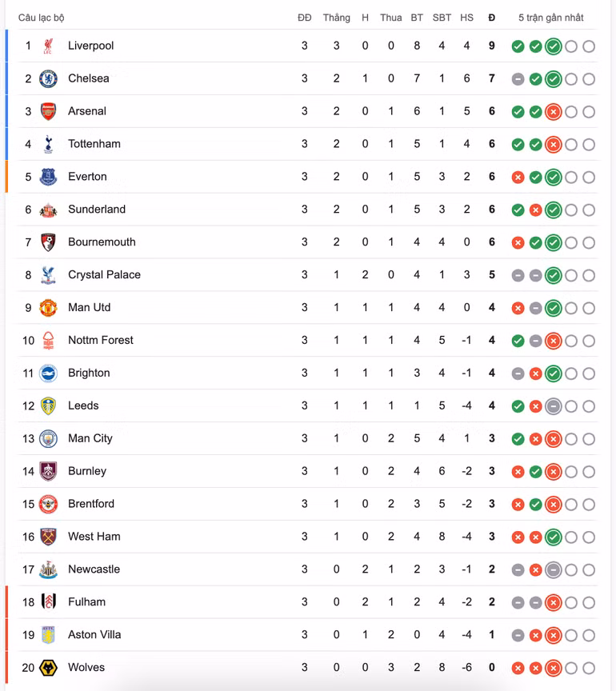Click Arsenal's latest match loss icon
The image size is (616, 691).
click(x=553, y=112)
